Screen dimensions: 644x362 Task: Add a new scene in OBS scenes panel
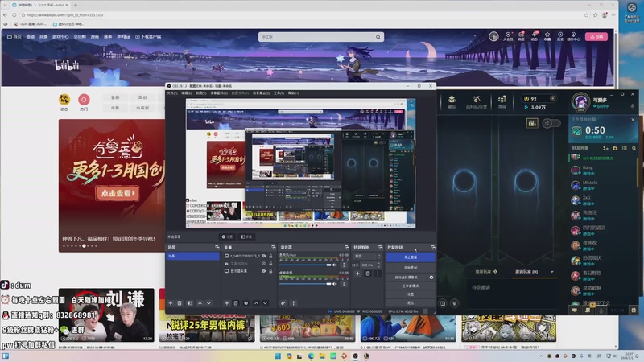(171, 303)
